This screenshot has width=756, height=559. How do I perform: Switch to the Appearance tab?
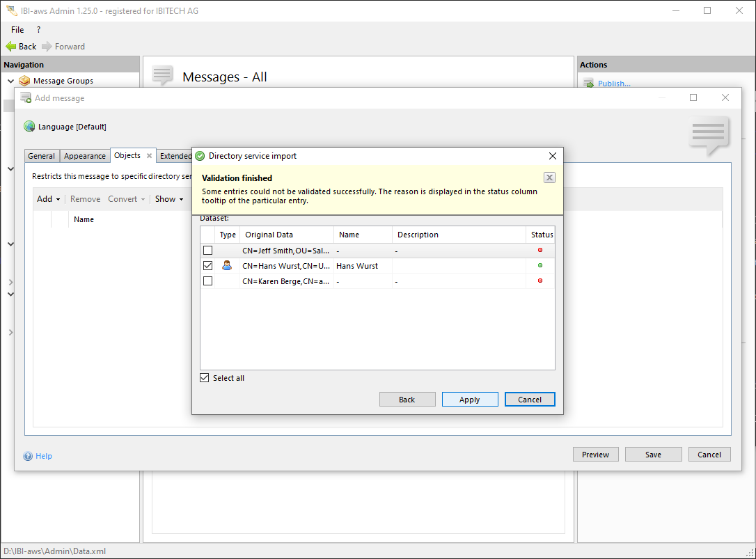coord(85,156)
